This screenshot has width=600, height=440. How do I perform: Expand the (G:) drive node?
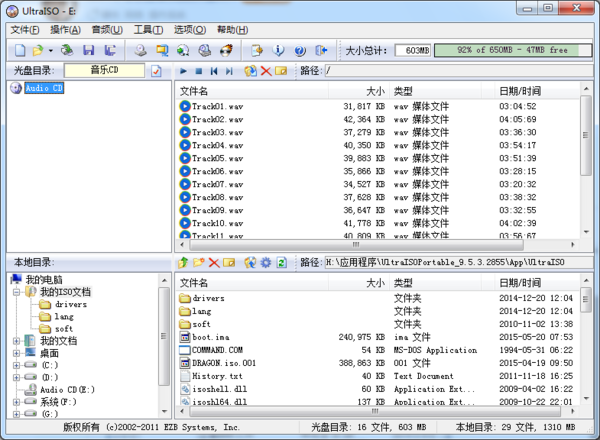click(x=16, y=414)
